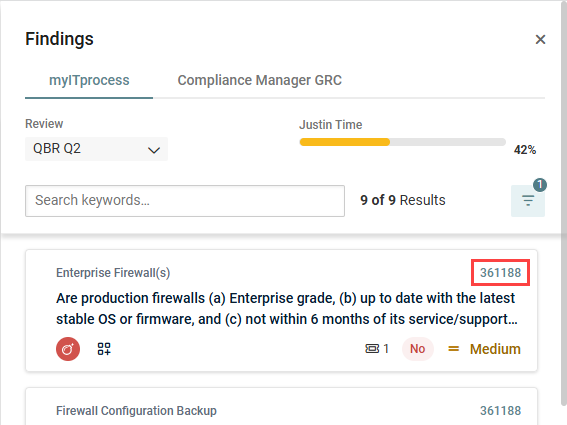Image resolution: width=567 pixels, height=425 pixels.
Task: Click the add-widget grid icon
Action: point(104,349)
